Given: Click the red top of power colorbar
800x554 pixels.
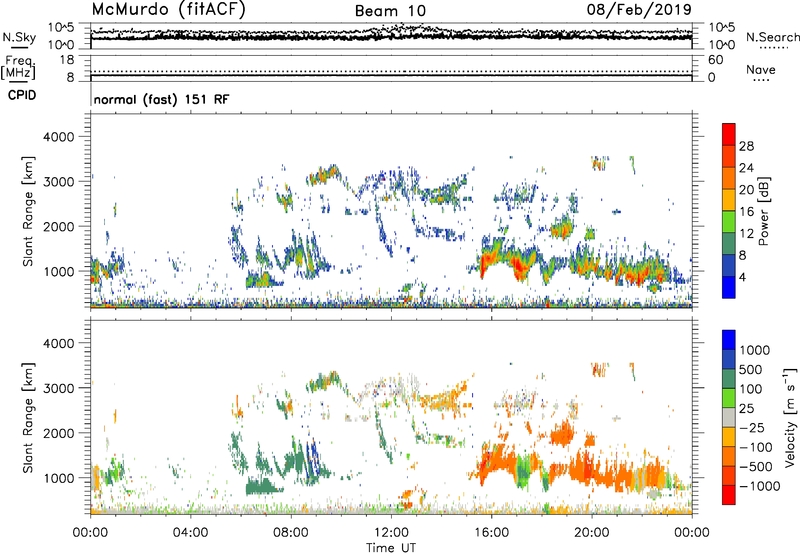Looking at the screenshot, I should (x=729, y=134).
